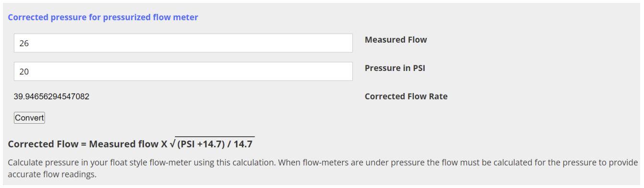Select the Pressure in PSI label
Image resolution: width=644 pixels, height=188 pixels.
point(395,68)
